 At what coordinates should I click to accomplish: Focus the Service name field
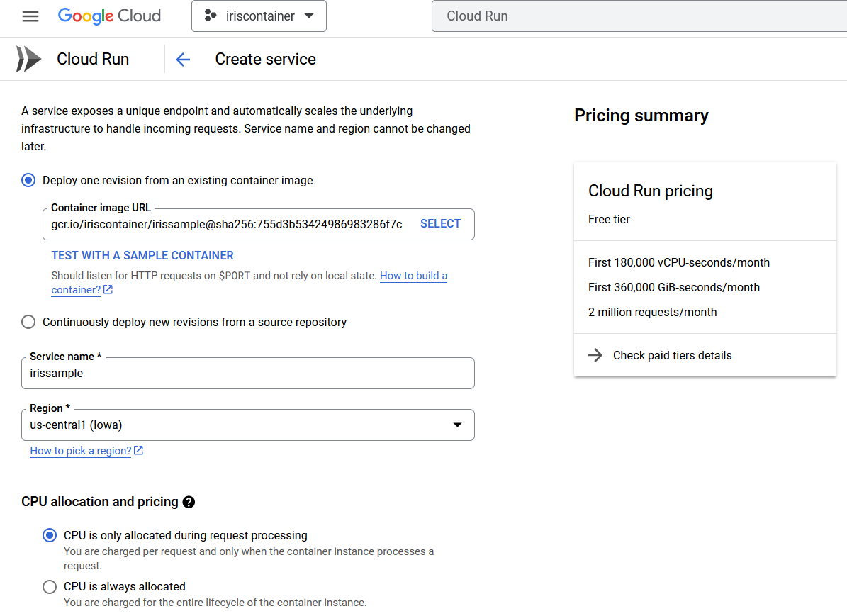(248, 374)
